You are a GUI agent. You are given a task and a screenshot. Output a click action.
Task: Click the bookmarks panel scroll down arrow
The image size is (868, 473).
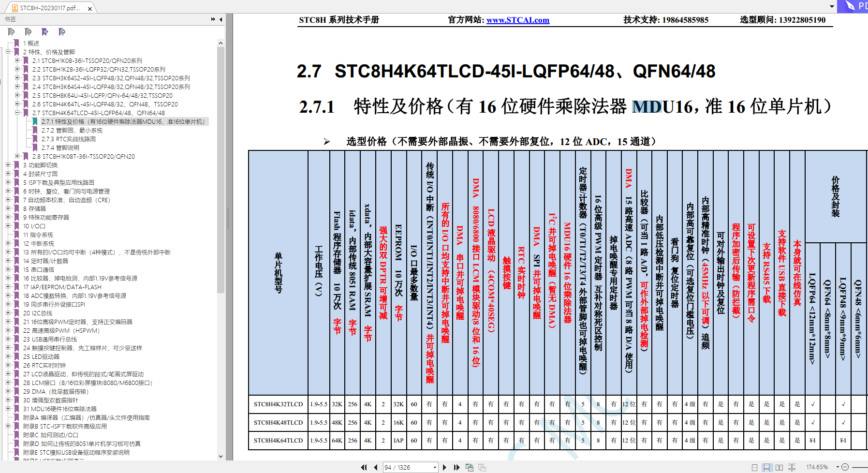click(221, 456)
